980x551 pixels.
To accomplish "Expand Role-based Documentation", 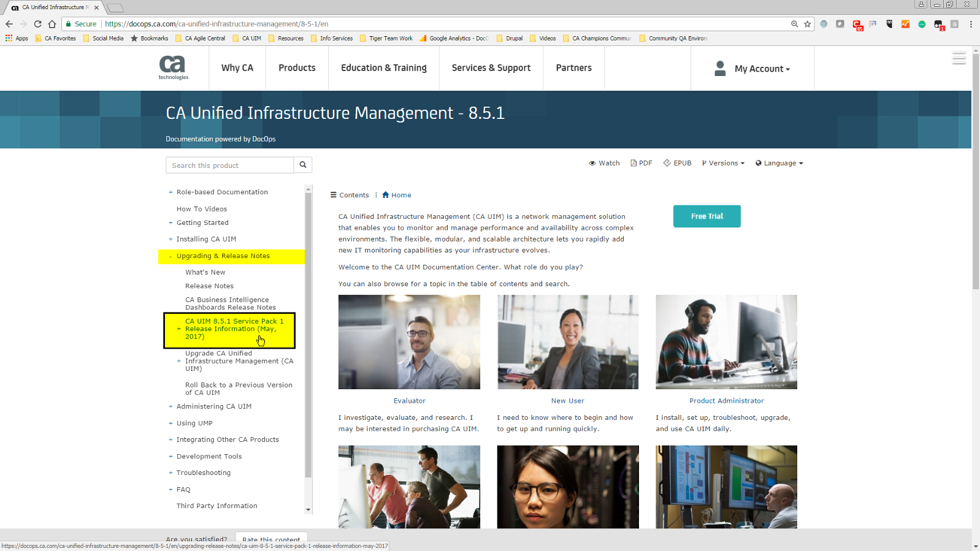I will 170,192.
